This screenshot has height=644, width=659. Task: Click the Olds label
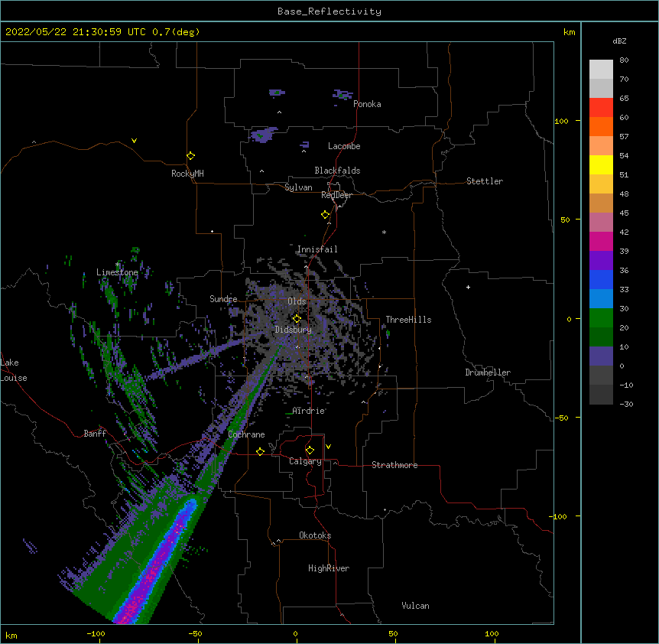point(297,301)
